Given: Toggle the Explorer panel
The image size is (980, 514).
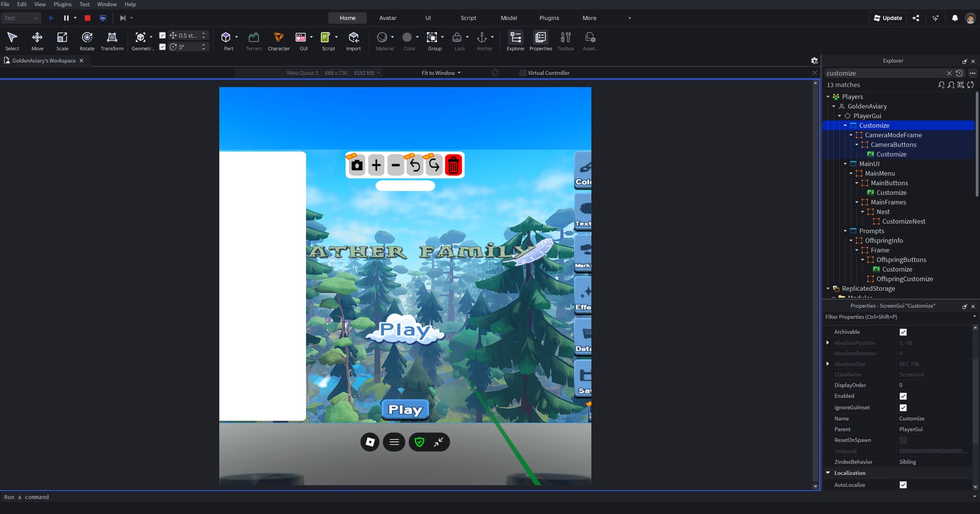Looking at the screenshot, I should tap(516, 41).
